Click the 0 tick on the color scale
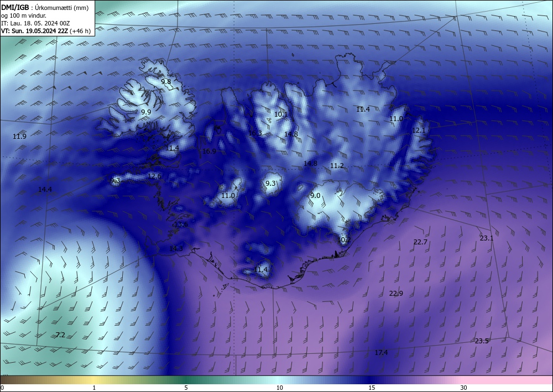553x392 pixels. point(2,388)
